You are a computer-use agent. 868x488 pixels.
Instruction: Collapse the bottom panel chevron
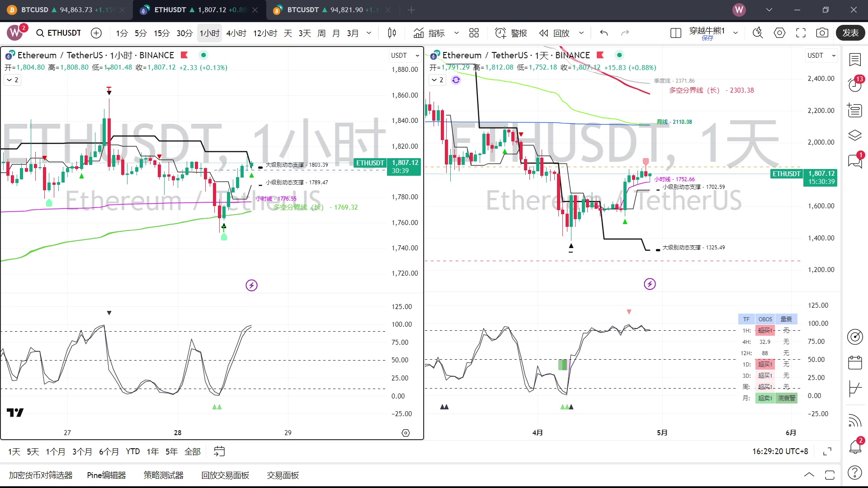point(809,475)
